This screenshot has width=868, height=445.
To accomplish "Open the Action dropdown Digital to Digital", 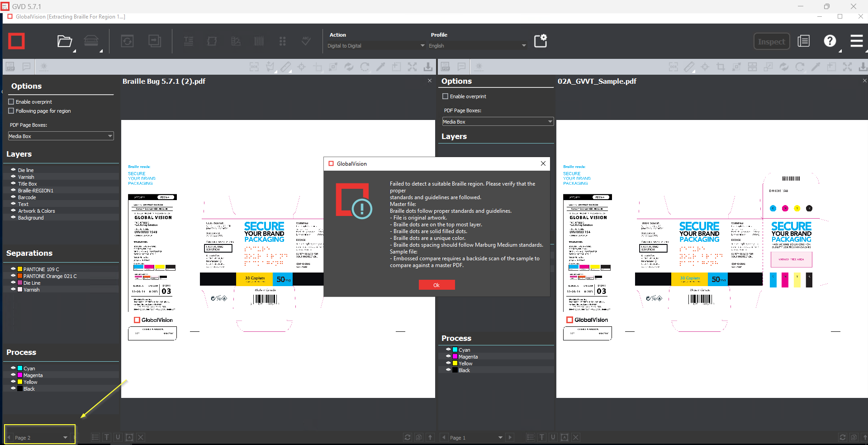I will (x=375, y=46).
